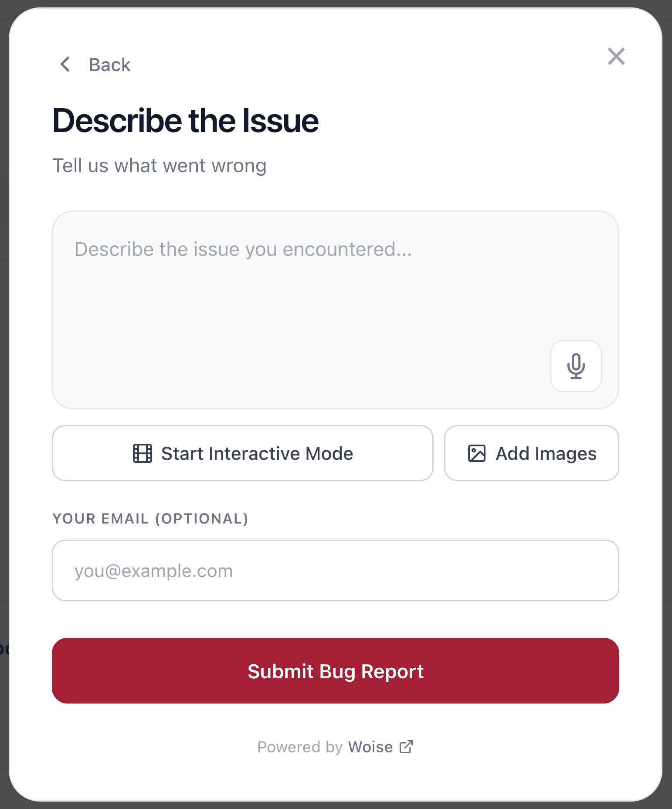Open the external link icon next to Woise
Image resolution: width=672 pixels, height=809 pixels.
tap(406, 747)
